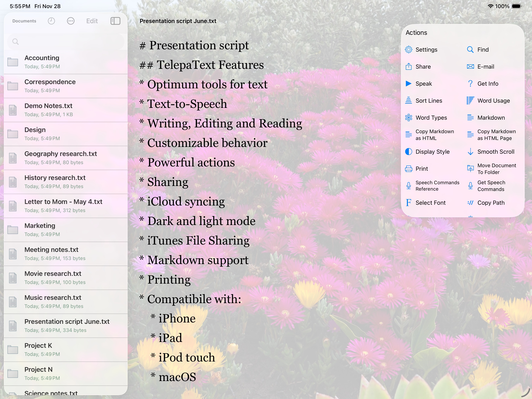Open the Correspondence folder

66,86
